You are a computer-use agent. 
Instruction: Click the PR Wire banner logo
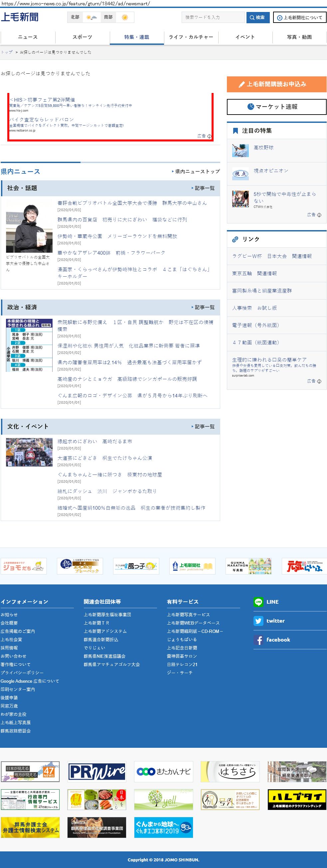[x=96, y=771]
